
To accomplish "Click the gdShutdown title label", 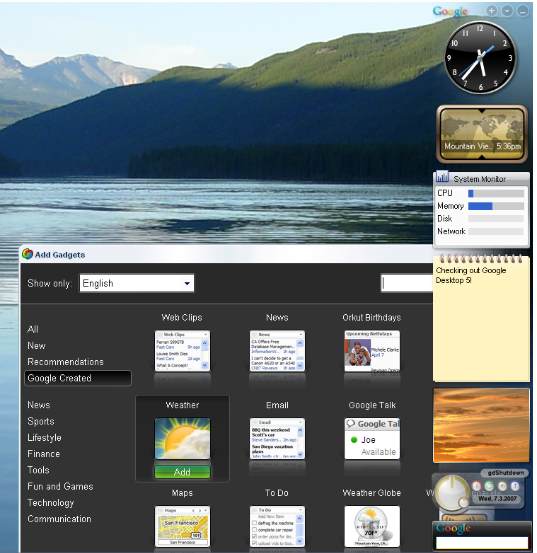I will click(505, 473).
